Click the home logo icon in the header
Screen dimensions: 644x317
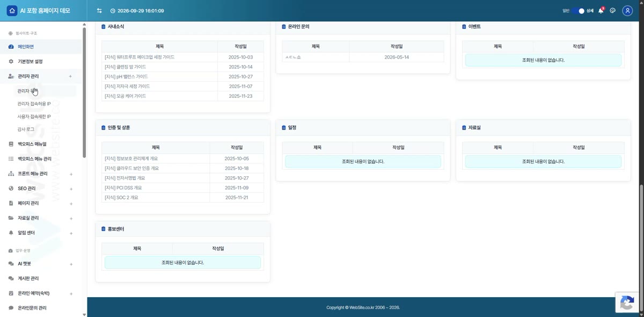(12, 11)
